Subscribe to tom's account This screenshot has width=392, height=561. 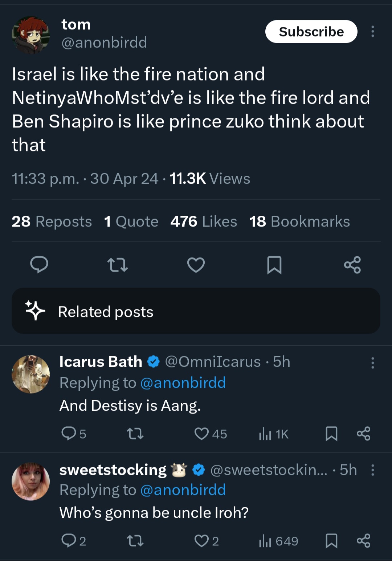[x=311, y=32]
